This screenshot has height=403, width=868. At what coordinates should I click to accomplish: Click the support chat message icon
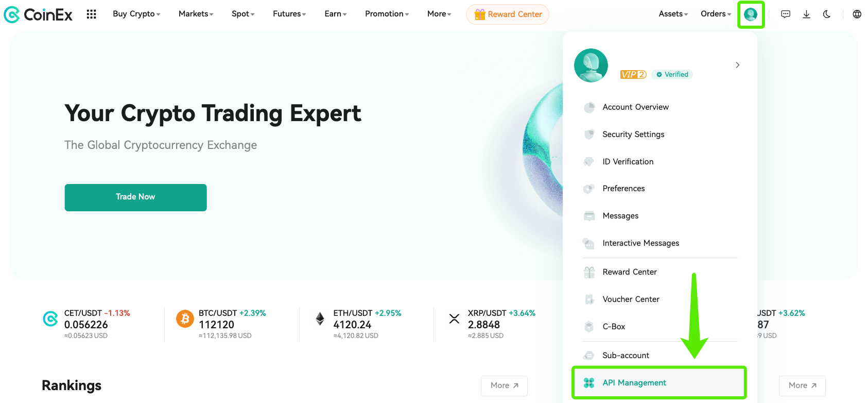click(x=786, y=14)
